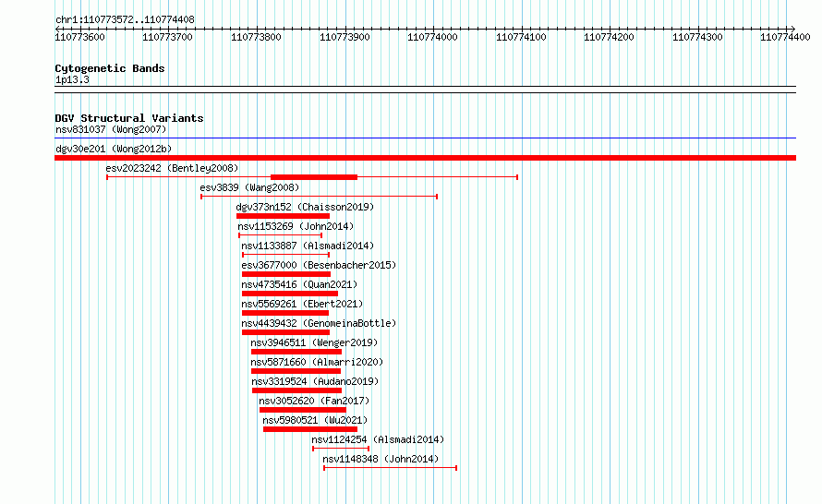Click the dgv30e201 (Wong2012b) variant label

pyautogui.click(x=114, y=149)
